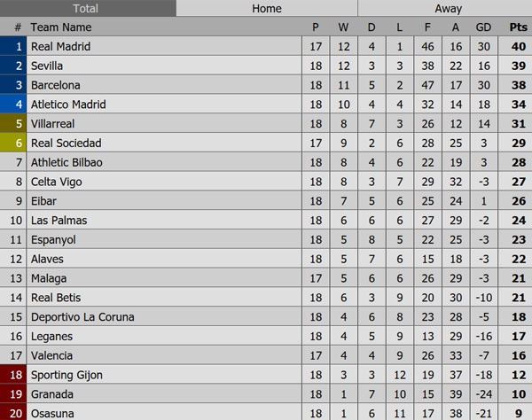This screenshot has height=420, width=532.
Task: Open Athletic Bilbao team link
Action: 66,163
